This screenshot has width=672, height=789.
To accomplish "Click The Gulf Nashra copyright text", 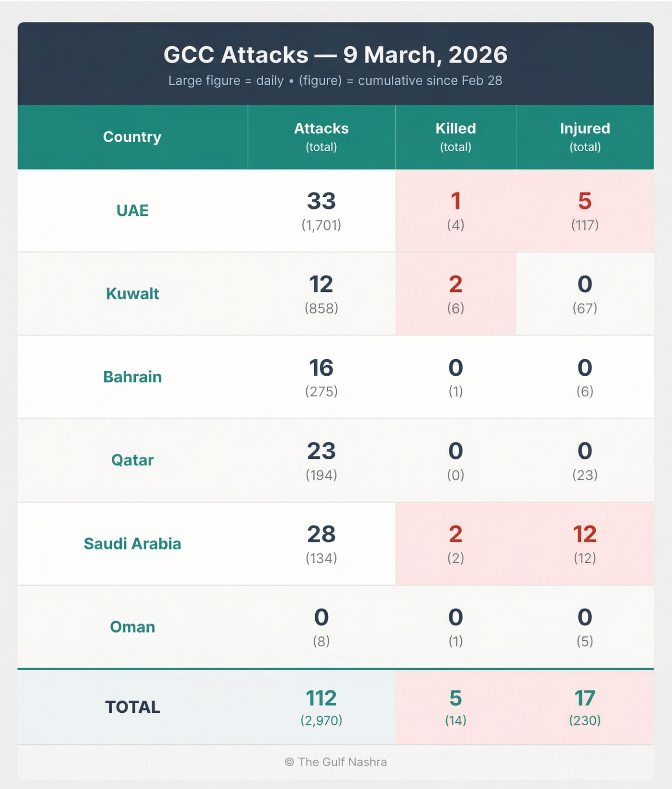I will click(x=336, y=762).
